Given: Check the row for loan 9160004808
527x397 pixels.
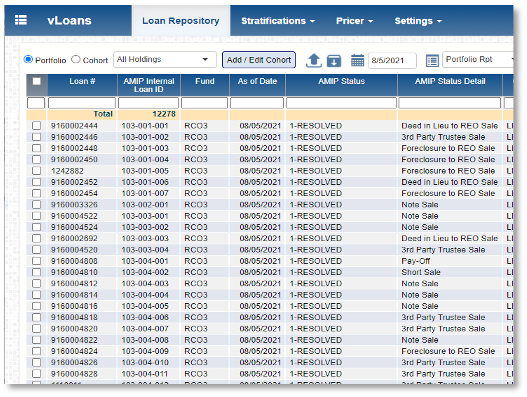Looking at the screenshot, I should [37, 261].
